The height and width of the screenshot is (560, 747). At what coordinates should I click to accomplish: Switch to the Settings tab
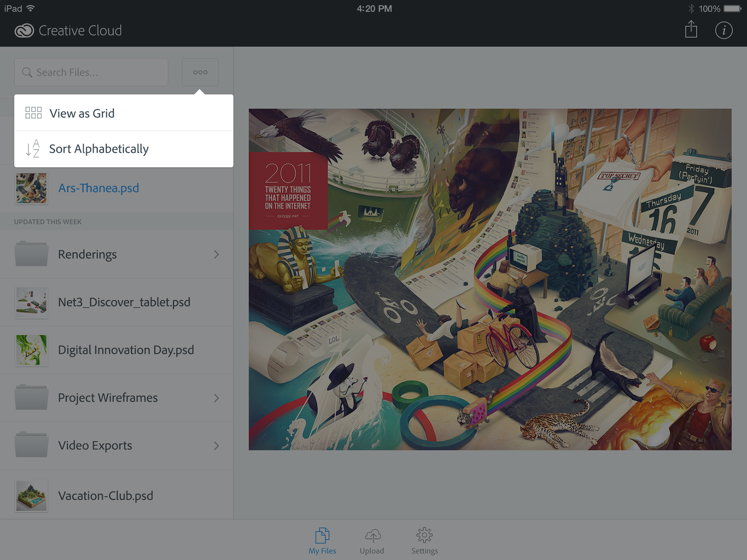(424, 541)
